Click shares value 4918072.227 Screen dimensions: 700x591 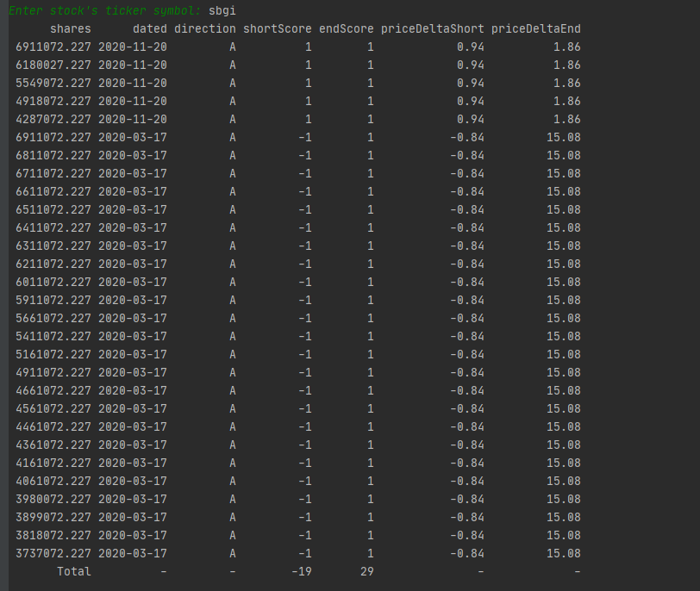coord(53,102)
